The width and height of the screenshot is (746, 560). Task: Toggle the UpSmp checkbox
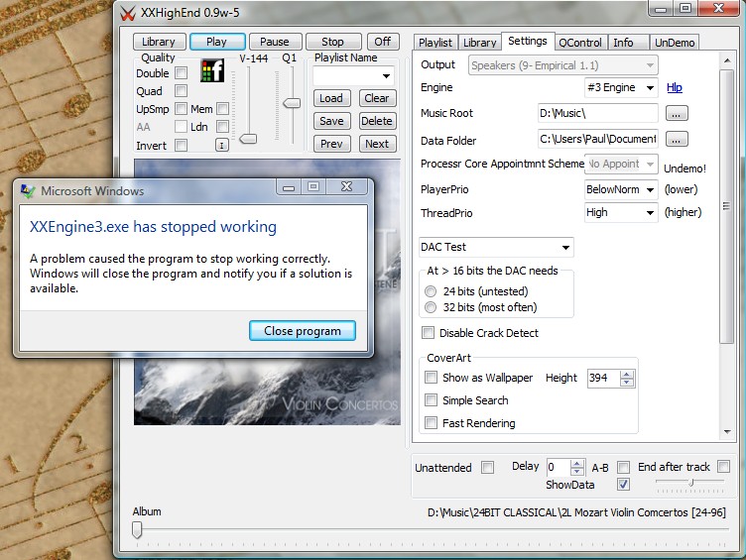[x=181, y=108]
